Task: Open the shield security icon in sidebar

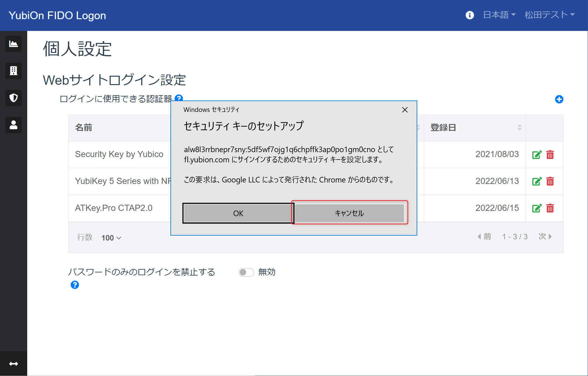Action: pos(14,98)
